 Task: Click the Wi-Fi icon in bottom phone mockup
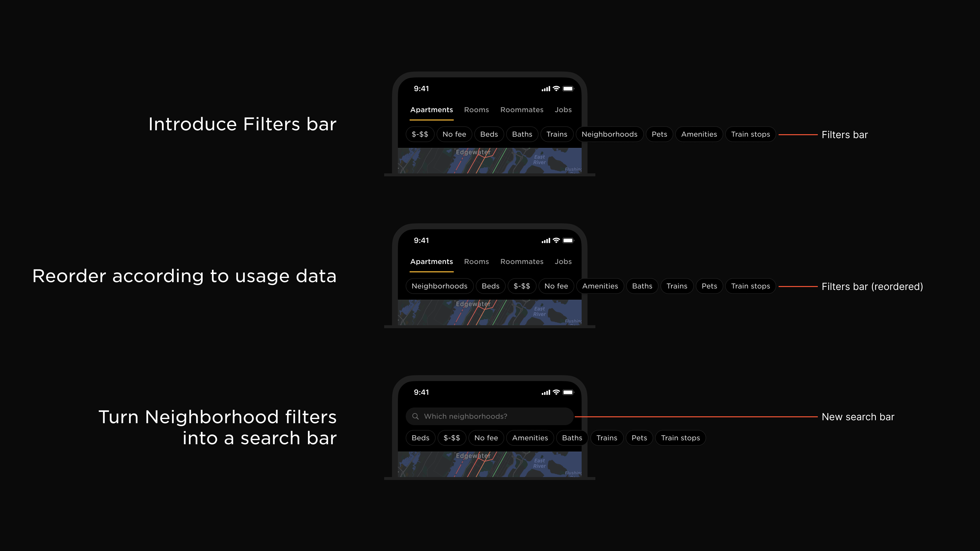click(556, 392)
